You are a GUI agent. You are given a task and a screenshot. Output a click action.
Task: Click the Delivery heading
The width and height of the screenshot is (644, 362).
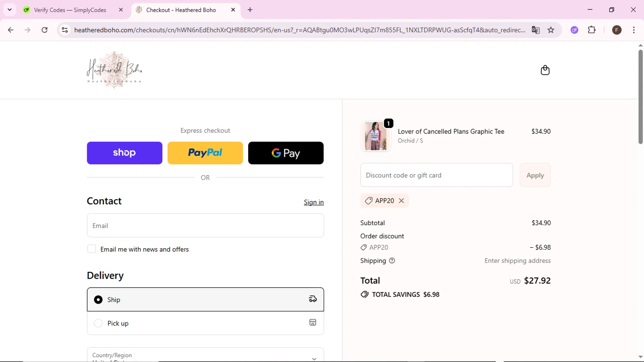[x=105, y=275]
